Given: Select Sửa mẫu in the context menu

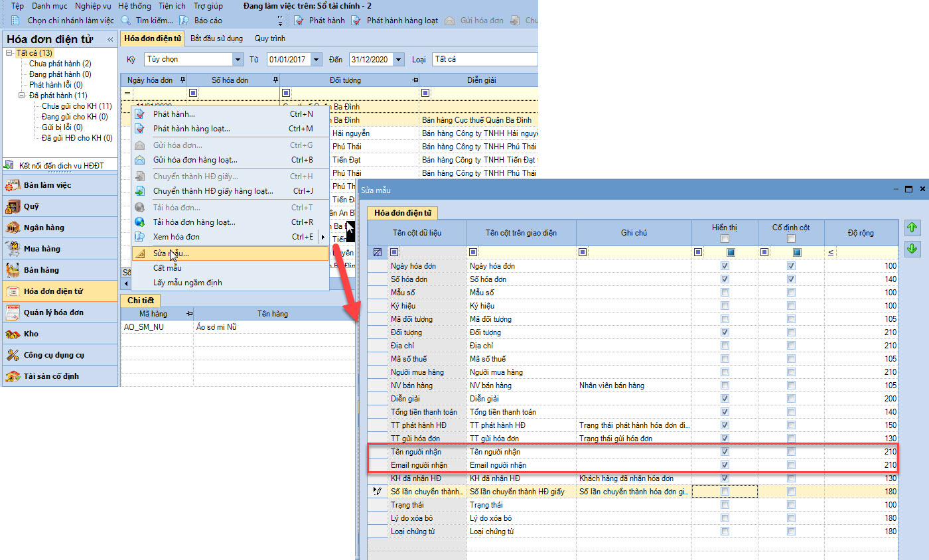Looking at the screenshot, I should point(230,253).
